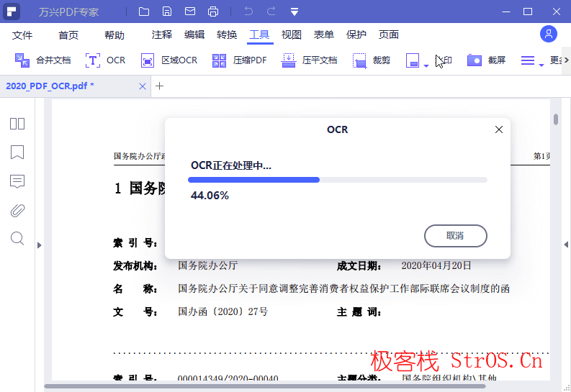Open the quick access customize dropdown arrow

pyautogui.click(x=295, y=12)
